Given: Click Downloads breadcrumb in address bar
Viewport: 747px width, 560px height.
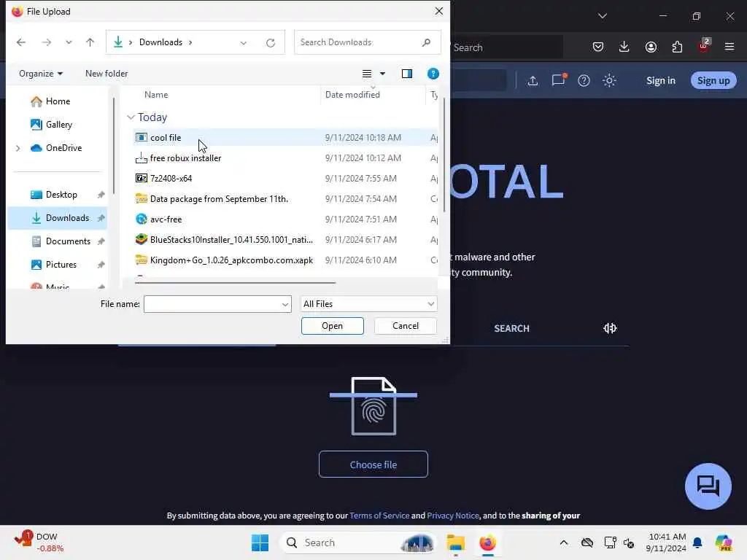Looking at the screenshot, I should pyautogui.click(x=160, y=42).
